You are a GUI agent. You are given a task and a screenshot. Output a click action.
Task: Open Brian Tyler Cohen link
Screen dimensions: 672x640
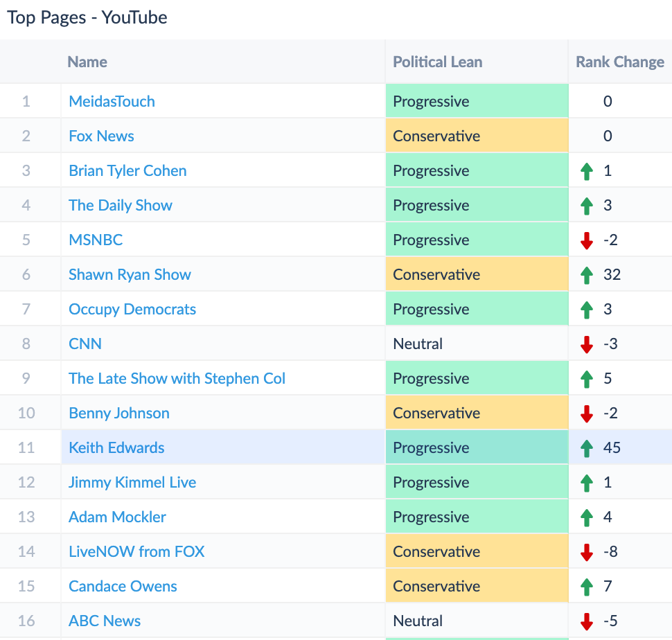click(x=127, y=171)
